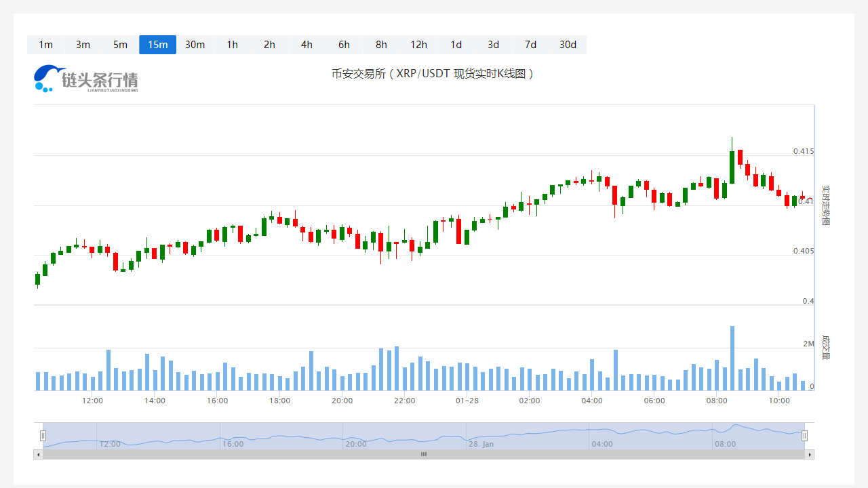868x488 pixels.
Task: Click the horizontal scrollbar thumb grip
Action: pyautogui.click(x=424, y=454)
